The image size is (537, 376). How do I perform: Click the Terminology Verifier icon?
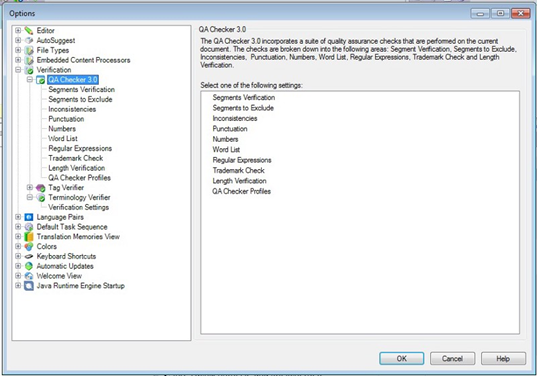tap(40, 198)
